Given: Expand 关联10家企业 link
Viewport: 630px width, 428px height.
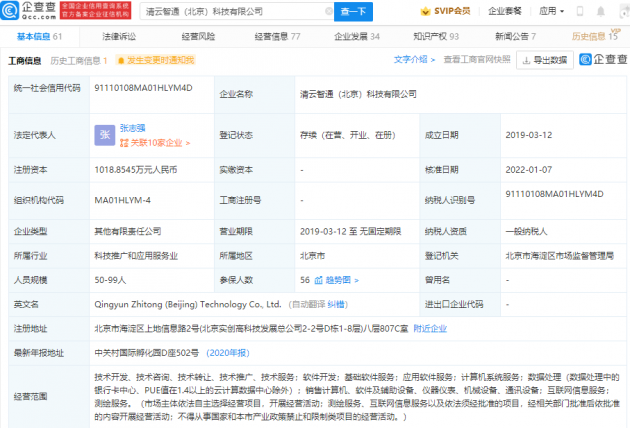Looking at the screenshot, I should click(155, 143).
